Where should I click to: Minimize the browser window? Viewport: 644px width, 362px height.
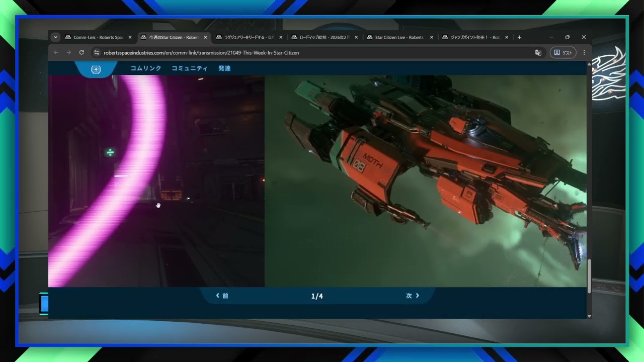[551, 37]
